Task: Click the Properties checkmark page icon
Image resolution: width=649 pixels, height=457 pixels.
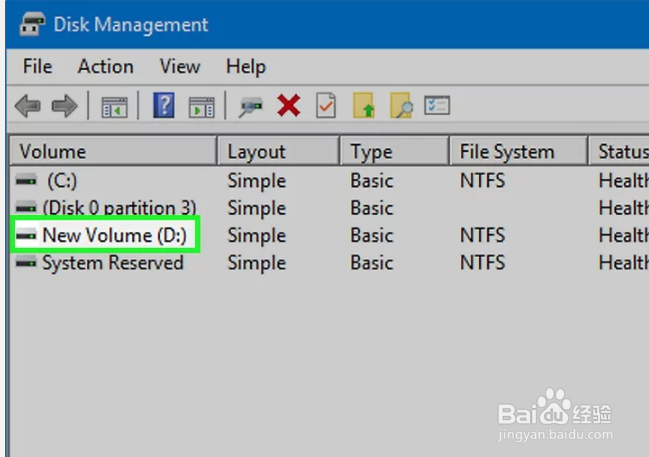Action: pos(326,106)
